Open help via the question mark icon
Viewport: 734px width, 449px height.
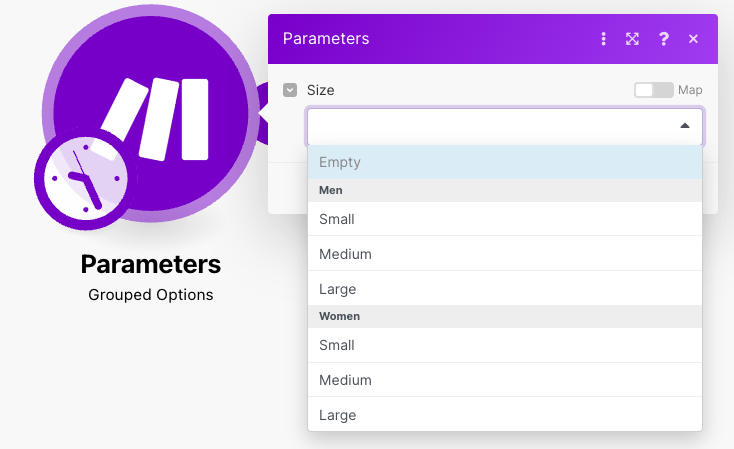pos(663,39)
